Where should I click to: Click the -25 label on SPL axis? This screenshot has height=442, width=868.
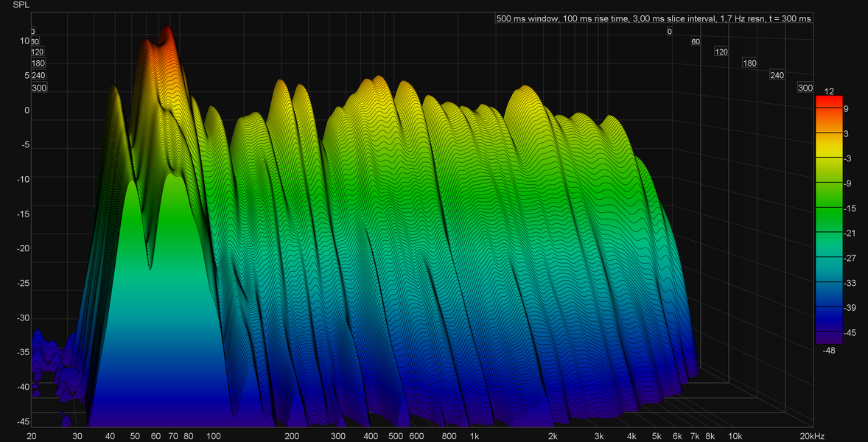tap(23, 284)
